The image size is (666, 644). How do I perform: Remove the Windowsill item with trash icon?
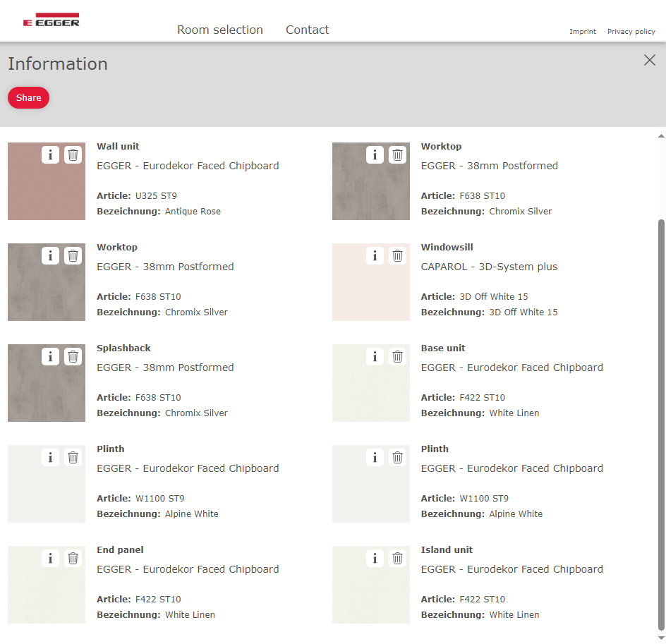[397, 255]
